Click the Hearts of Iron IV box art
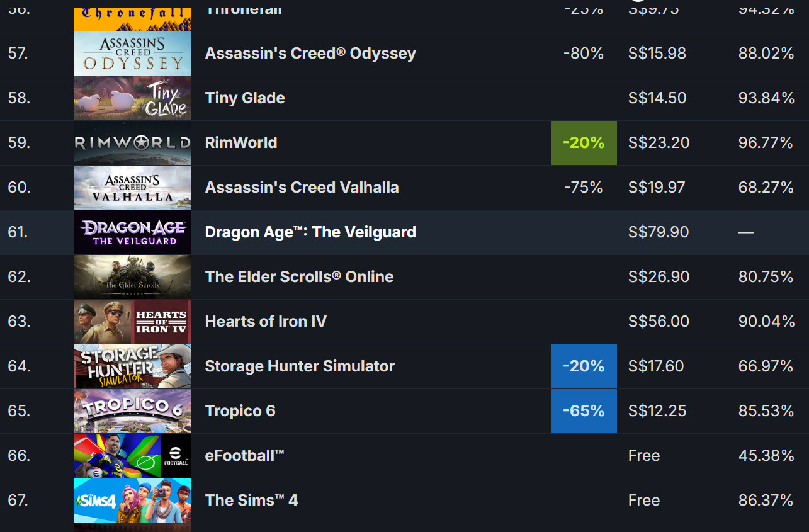The width and height of the screenshot is (809, 532). [132, 321]
